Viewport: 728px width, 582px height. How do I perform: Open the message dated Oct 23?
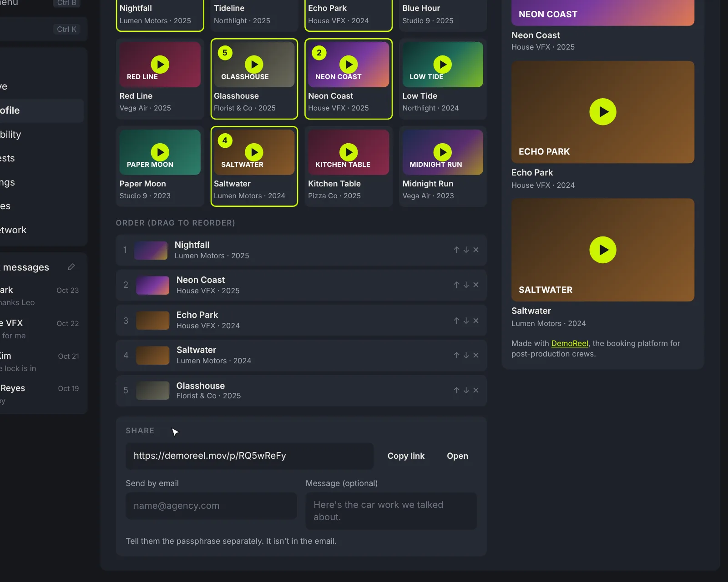(x=40, y=296)
